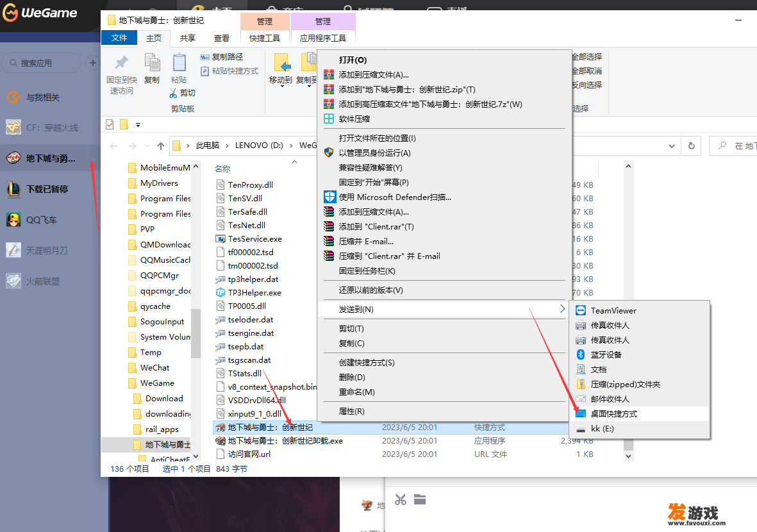Click 以管理员身份运行 in context menu

coord(444,153)
